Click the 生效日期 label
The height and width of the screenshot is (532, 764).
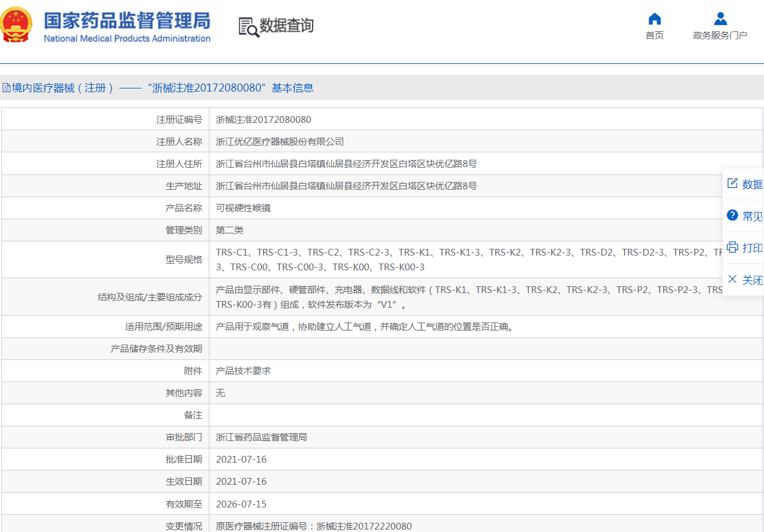[184, 481]
